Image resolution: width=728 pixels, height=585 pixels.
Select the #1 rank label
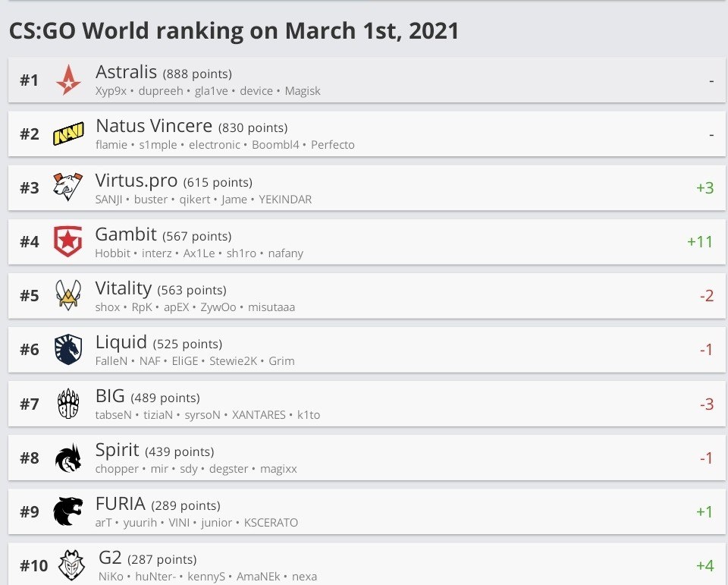[29, 79]
